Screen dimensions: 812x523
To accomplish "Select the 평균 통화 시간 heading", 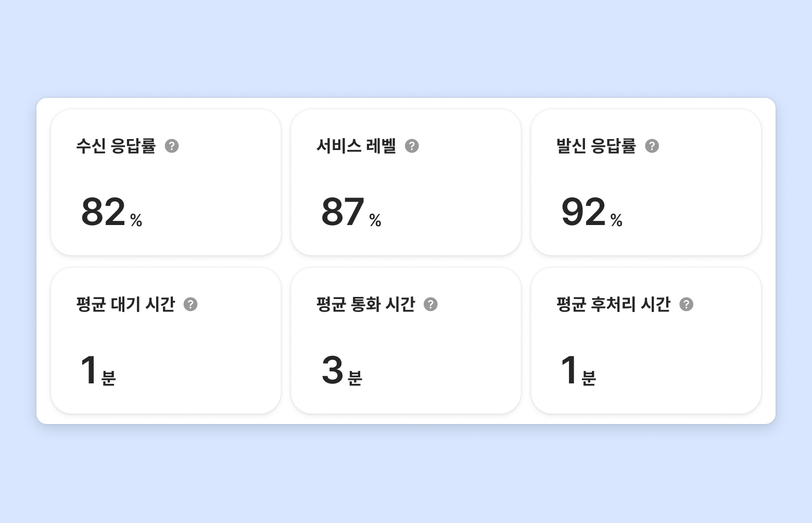I will (365, 304).
